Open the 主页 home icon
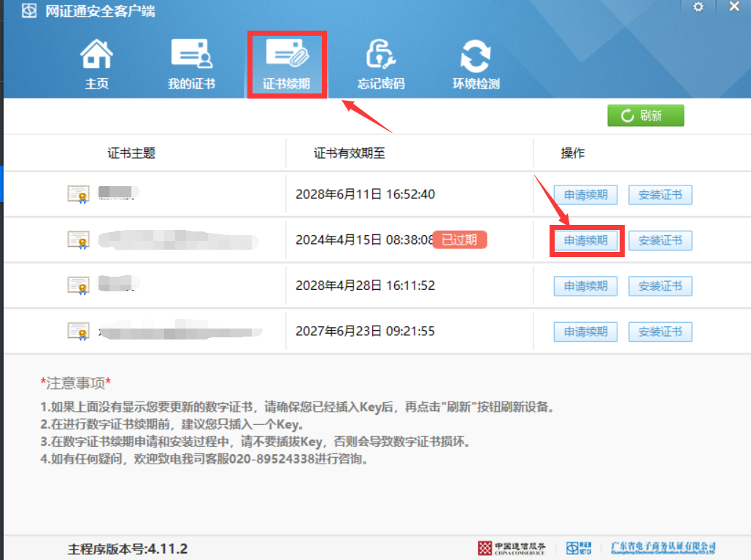Screen dimensions: 751x560 (x=96, y=57)
